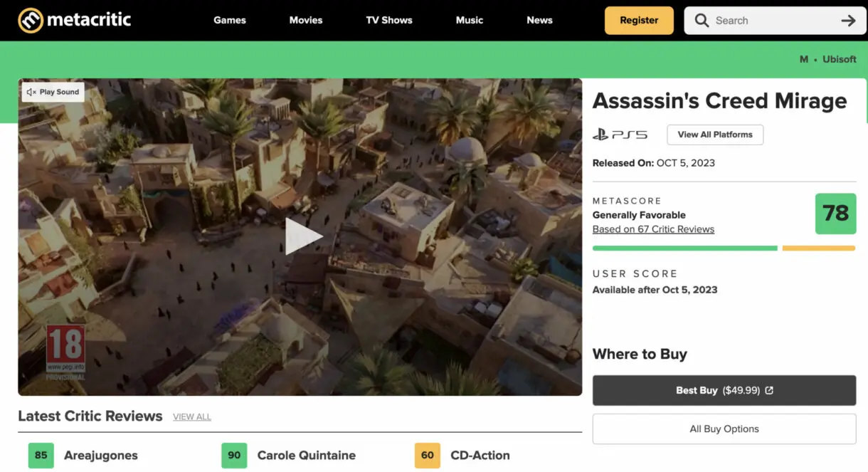Click the 'Where to Buy' heading
The image size is (868, 472).
[640, 355]
